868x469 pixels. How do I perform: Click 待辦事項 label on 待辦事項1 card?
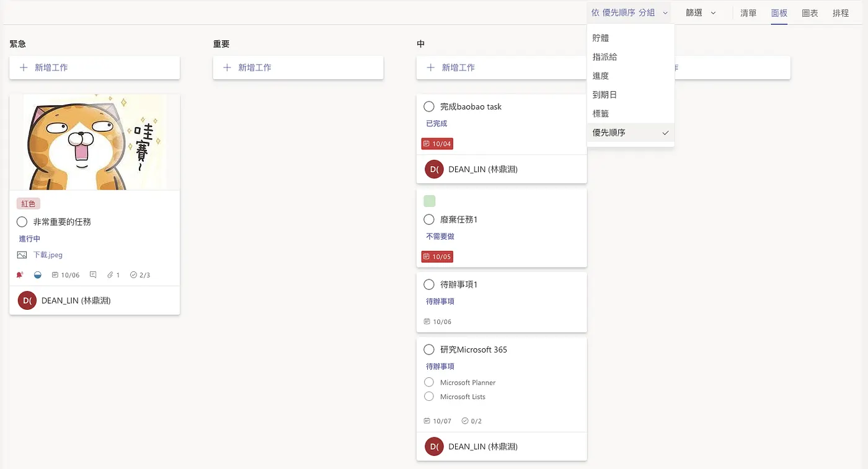[440, 301]
